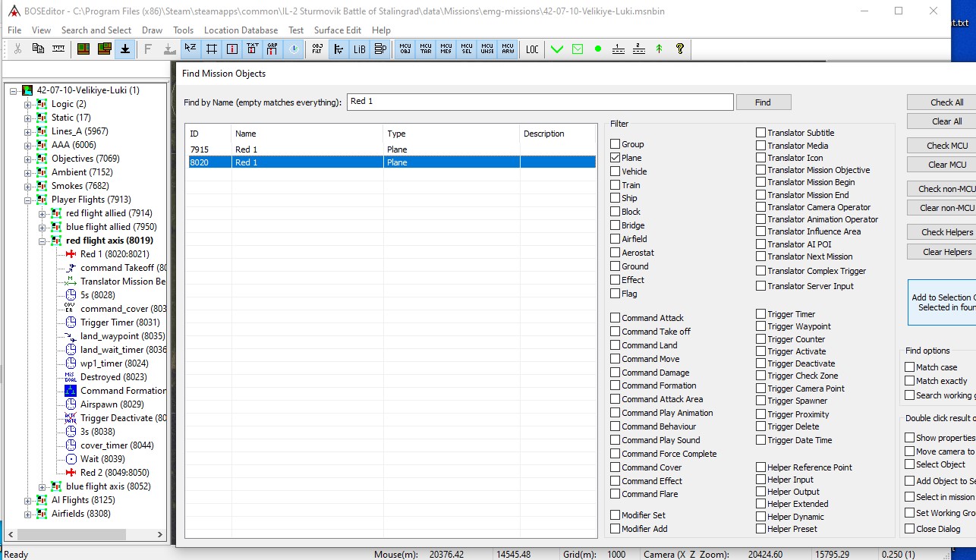Collapse the red flight axis (8019) node
Viewport: 976px width, 560px height.
43,241
